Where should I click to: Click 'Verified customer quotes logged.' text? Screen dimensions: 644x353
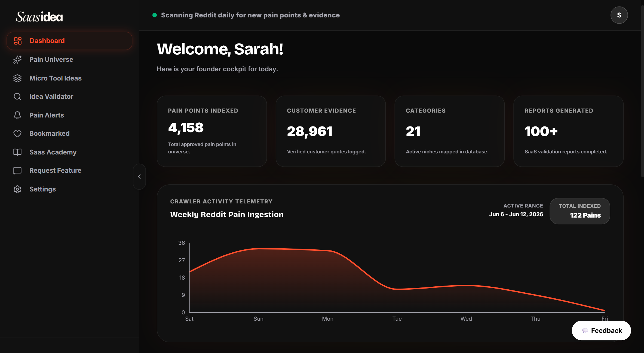coord(326,152)
